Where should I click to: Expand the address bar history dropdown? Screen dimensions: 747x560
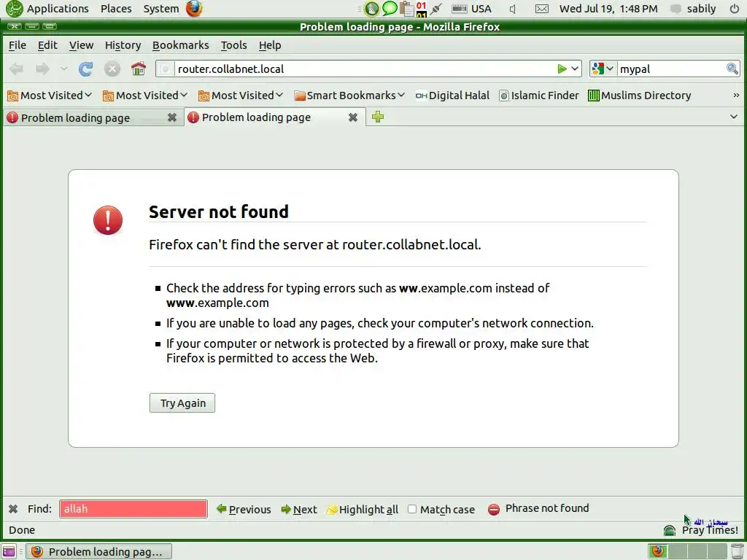[575, 69]
